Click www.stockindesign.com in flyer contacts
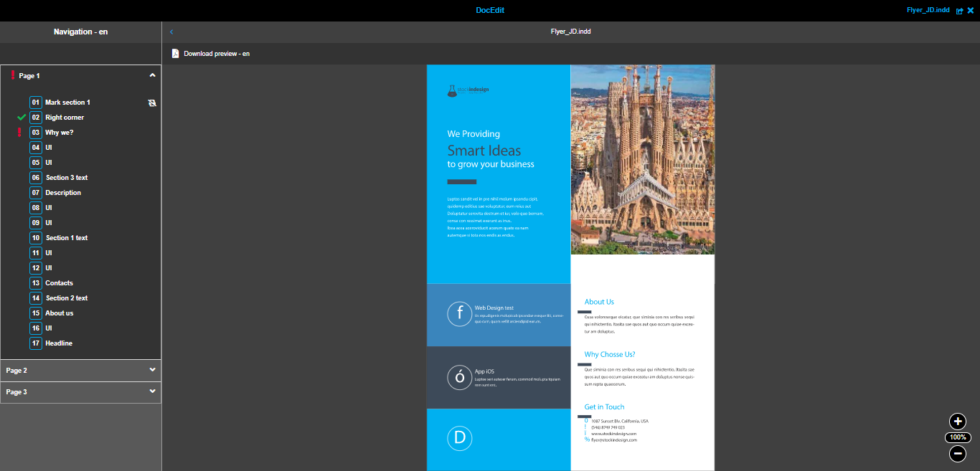This screenshot has width=980, height=471. (x=614, y=434)
